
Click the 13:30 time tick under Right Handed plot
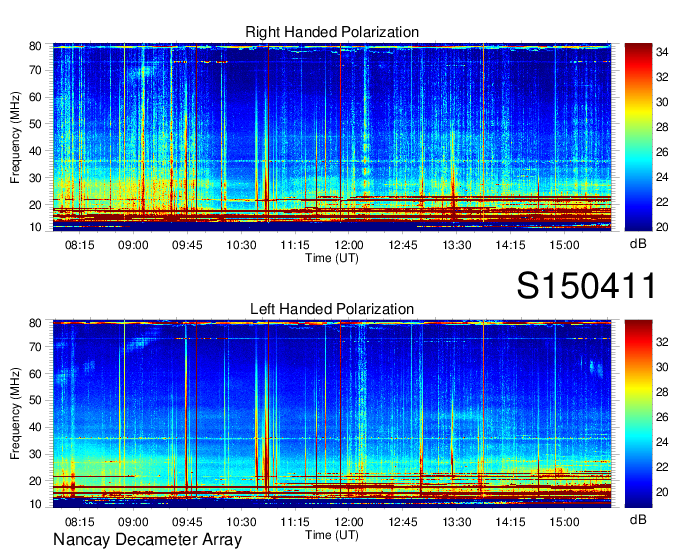(x=457, y=245)
